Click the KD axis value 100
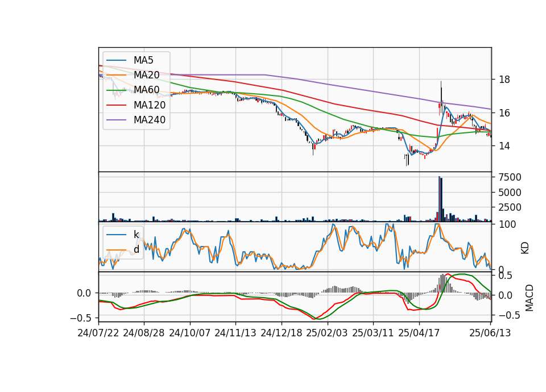The width and height of the screenshot is (546, 392). point(507,225)
